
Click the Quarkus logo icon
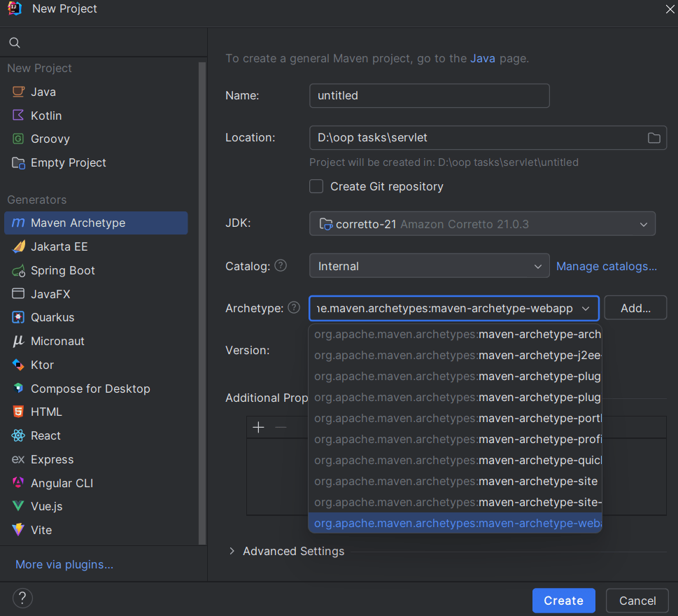click(18, 318)
